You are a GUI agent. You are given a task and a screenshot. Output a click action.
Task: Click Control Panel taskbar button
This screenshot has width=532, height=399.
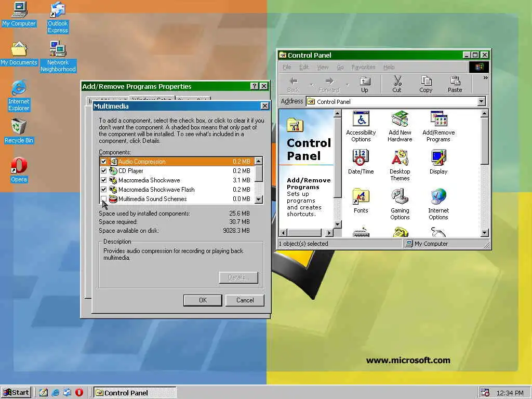135,393
